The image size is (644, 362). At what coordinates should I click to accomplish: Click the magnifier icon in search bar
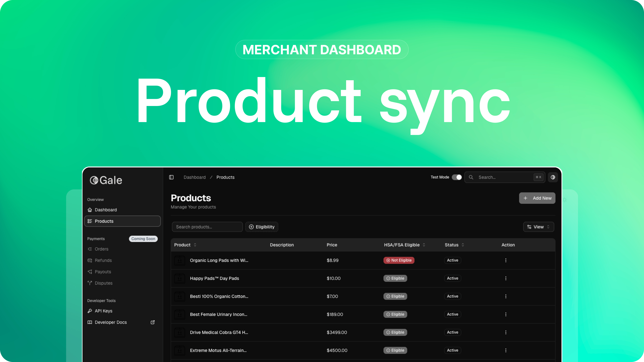point(471,177)
